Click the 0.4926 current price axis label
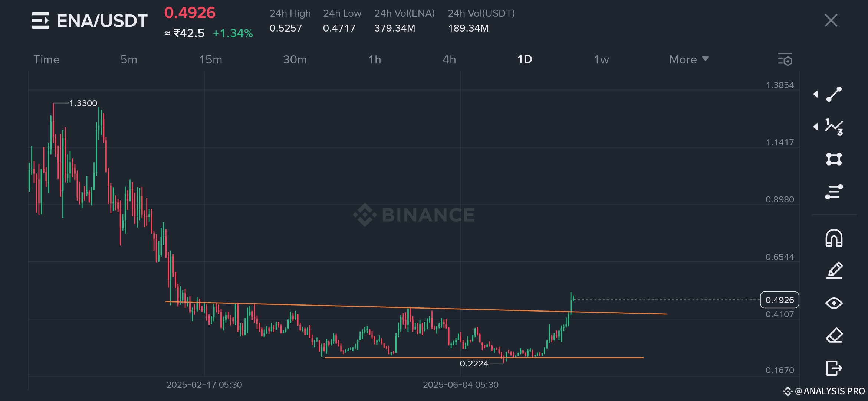The width and height of the screenshot is (868, 401). point(779,300)
